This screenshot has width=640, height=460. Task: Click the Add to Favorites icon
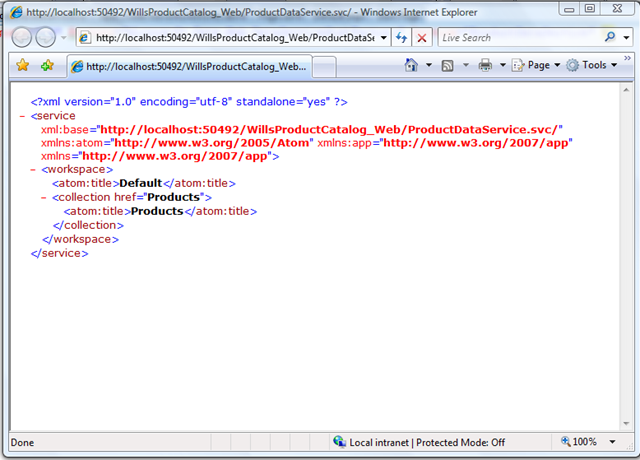click(x=48, y=66)
